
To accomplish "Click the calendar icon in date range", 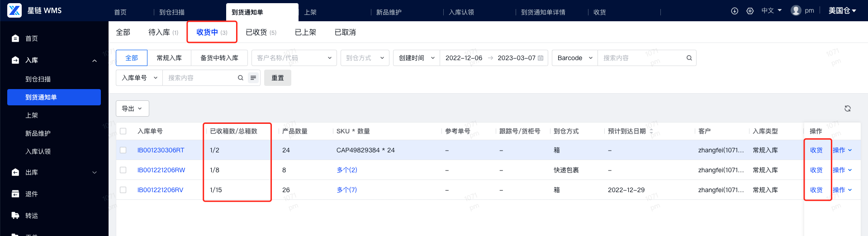I will pyautogui.click(x=541, y=58).
